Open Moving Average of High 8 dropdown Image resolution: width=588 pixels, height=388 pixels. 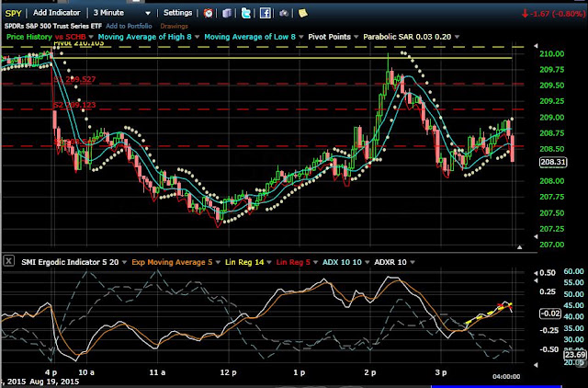tap(197, 37)
